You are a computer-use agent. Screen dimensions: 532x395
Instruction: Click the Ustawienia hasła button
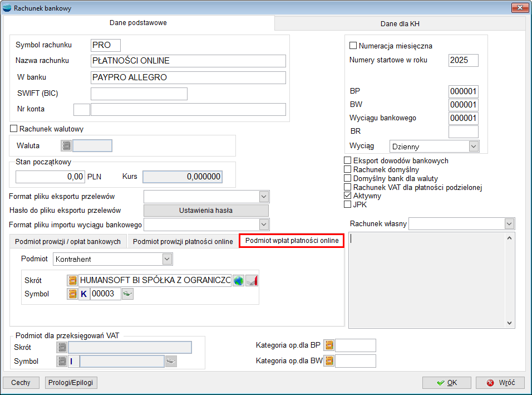(206, 211)
